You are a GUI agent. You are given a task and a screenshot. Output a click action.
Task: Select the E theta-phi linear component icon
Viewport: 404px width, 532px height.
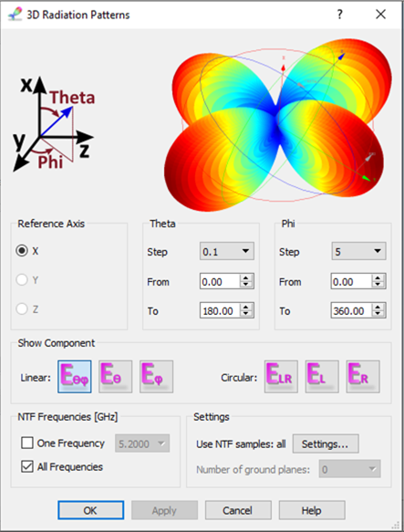[x=75, y=377]
